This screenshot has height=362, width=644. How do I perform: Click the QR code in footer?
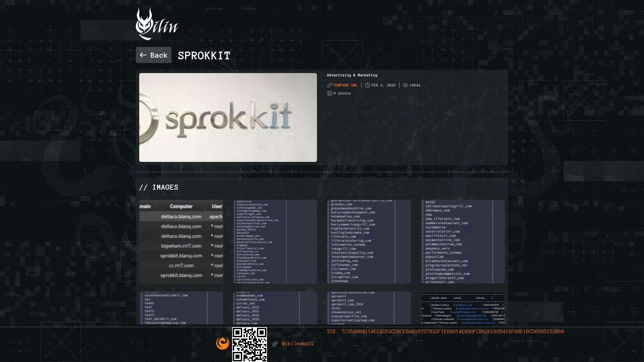pyautogui.click(x=250, y=345)
